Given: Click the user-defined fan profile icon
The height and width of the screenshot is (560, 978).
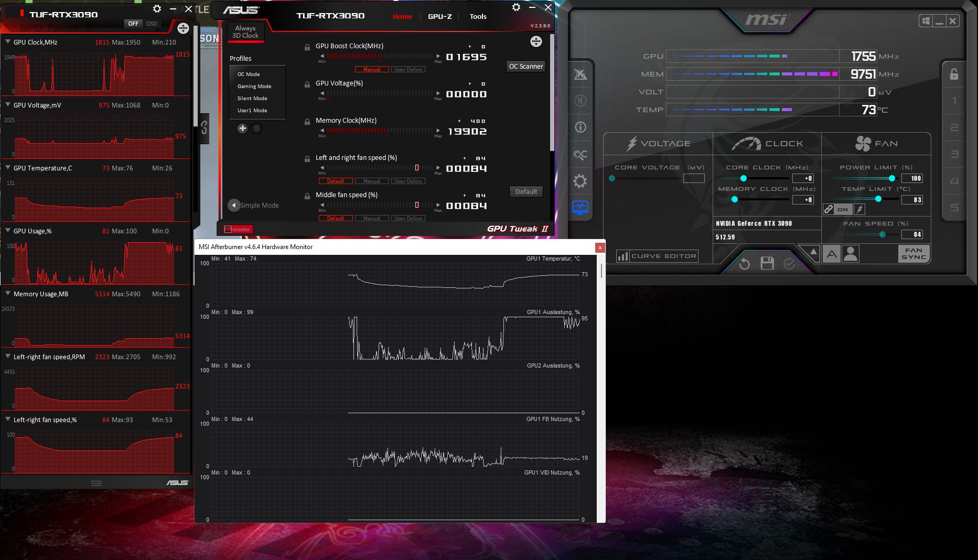Looking at the screenshot, I should (x=851, y=254).
